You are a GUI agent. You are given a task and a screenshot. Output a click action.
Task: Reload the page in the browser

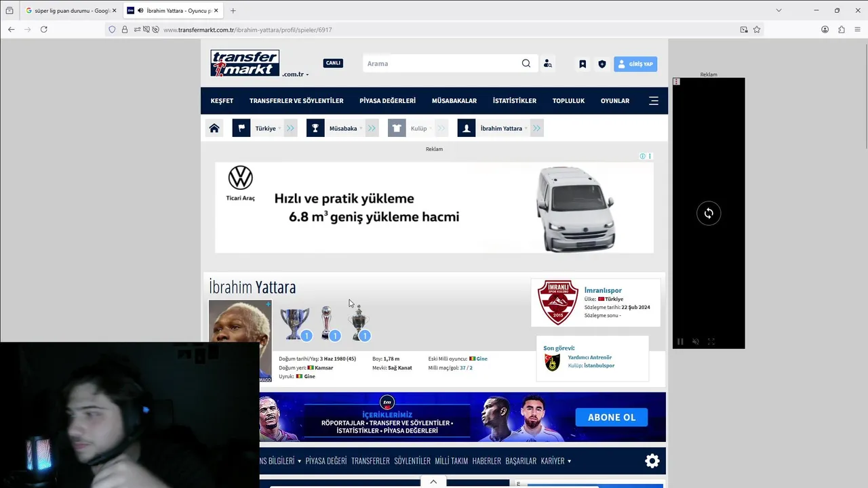point(43,29)
